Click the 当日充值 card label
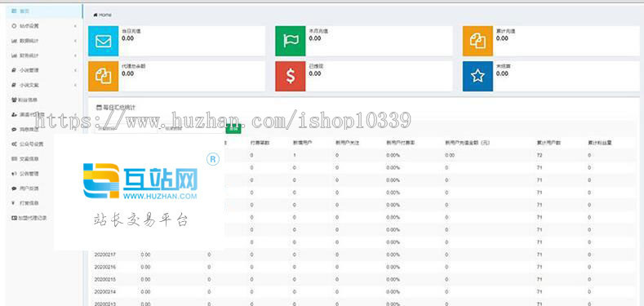 point(131,31)
